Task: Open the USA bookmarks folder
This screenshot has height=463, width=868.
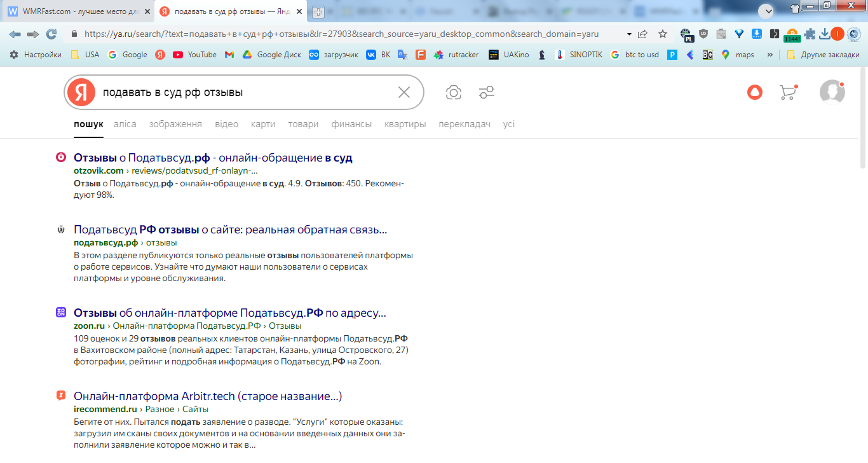Action: [85, 55]
